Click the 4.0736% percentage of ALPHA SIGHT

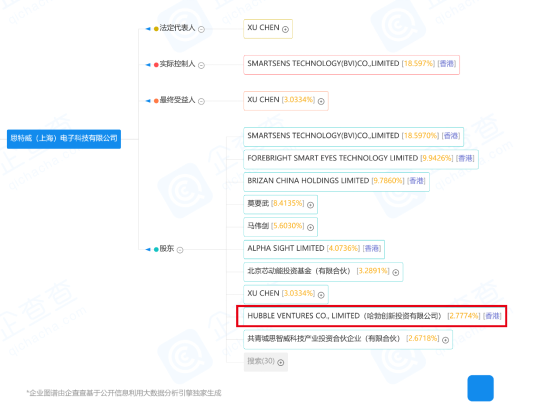(x=343, y=248)
